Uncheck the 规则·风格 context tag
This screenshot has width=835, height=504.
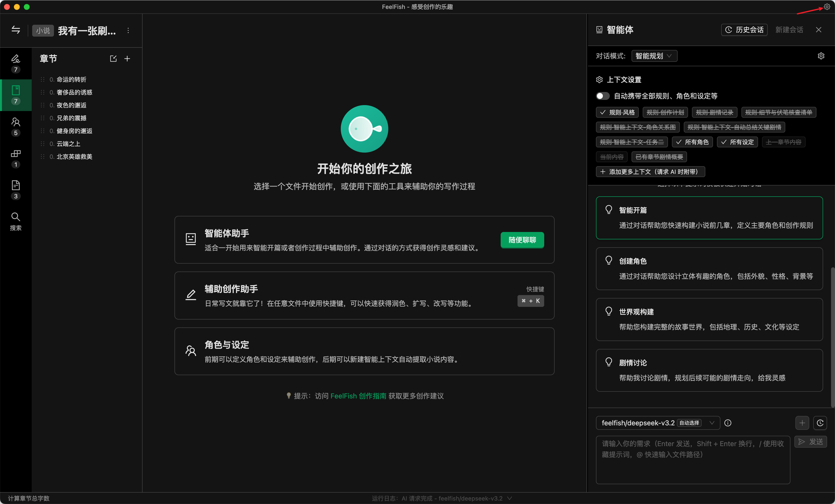(x=617, y=112)
